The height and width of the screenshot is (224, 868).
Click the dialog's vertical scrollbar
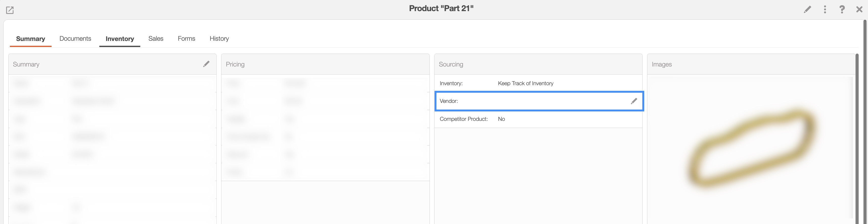(x=865, y=121)
